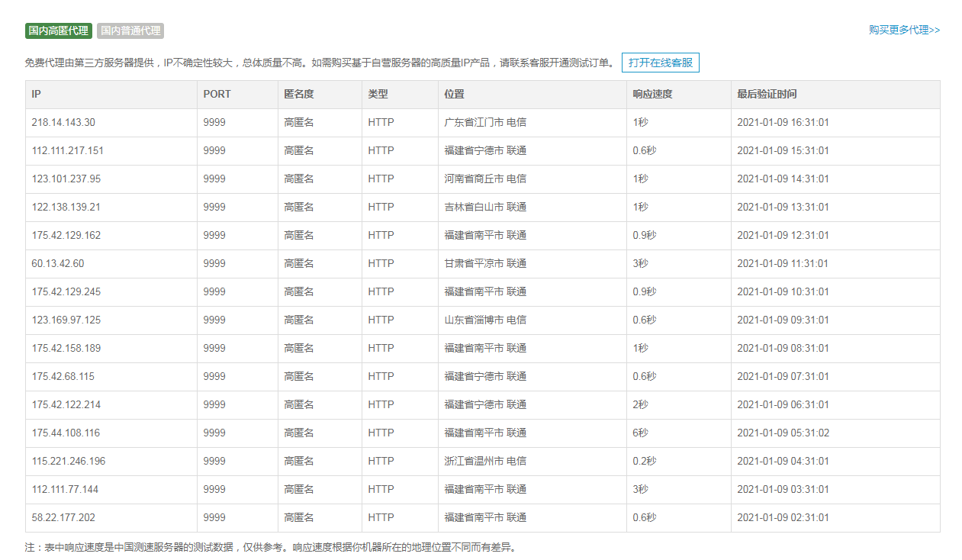Screen dimensions: 962x560
Task: Open the 购买更多代理>> link
Action: tap(904, 30)
